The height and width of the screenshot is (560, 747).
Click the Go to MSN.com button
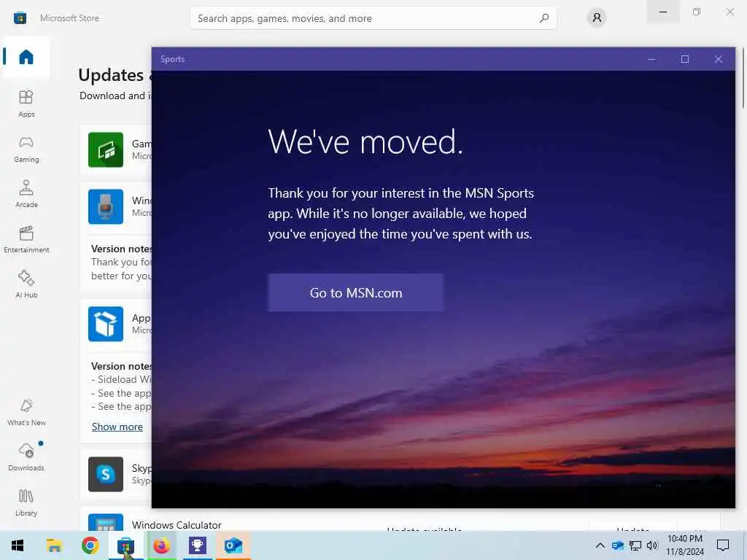(356, 292)
